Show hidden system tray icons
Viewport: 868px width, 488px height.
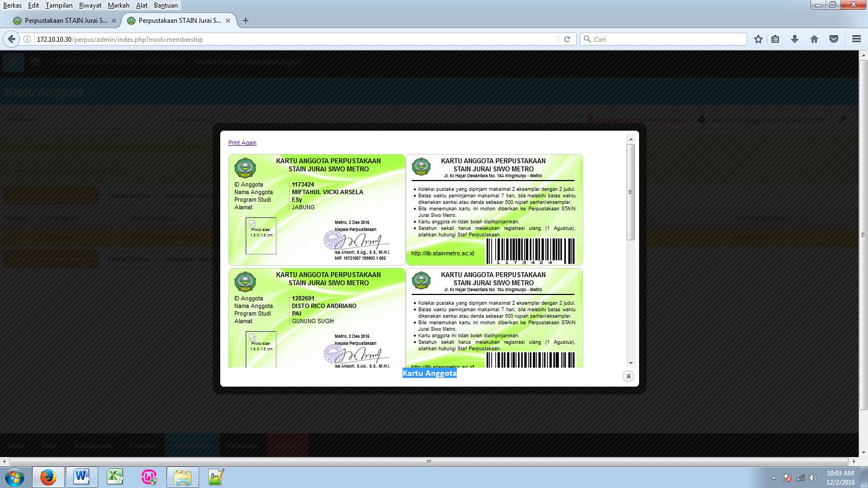coord(774,478)
